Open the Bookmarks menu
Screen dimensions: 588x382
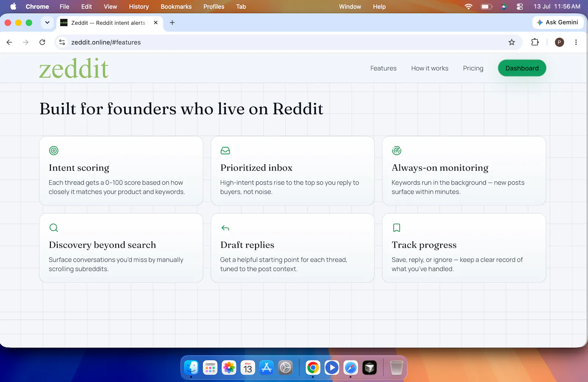click(x=176, y=7)
